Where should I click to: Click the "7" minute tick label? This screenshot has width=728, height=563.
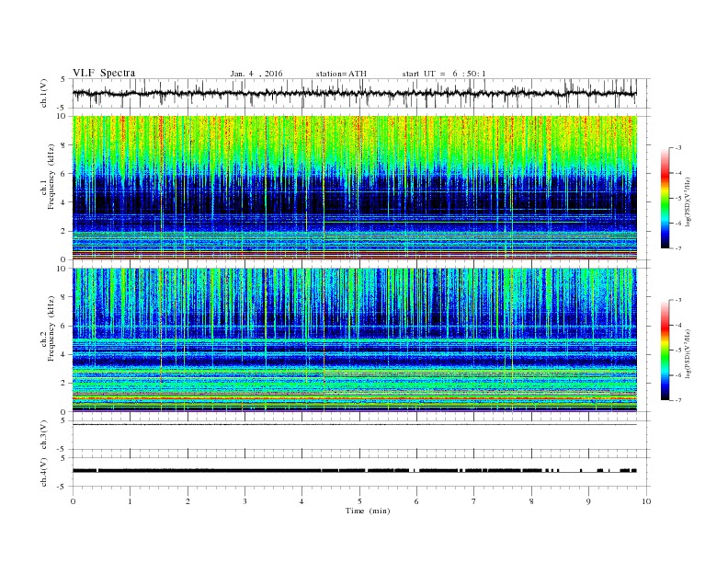[474, 501]
